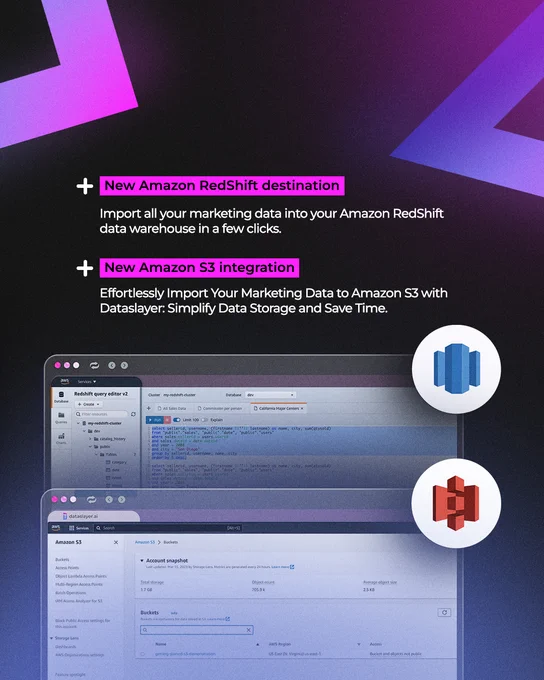Switch to the All Sales Data tab
This screenshot has width=544, height=680.
point(172,409)
